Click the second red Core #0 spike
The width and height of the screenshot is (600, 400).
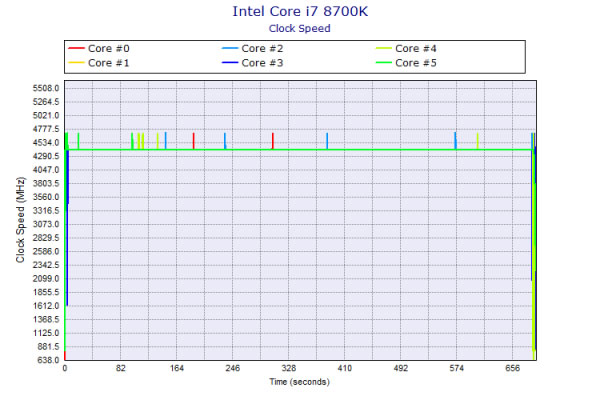[x=273, y=141]
